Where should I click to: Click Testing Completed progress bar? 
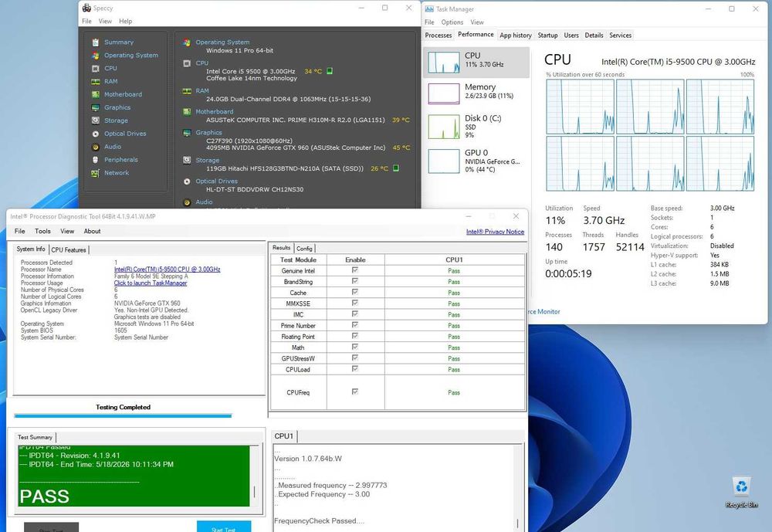point(123,415)
